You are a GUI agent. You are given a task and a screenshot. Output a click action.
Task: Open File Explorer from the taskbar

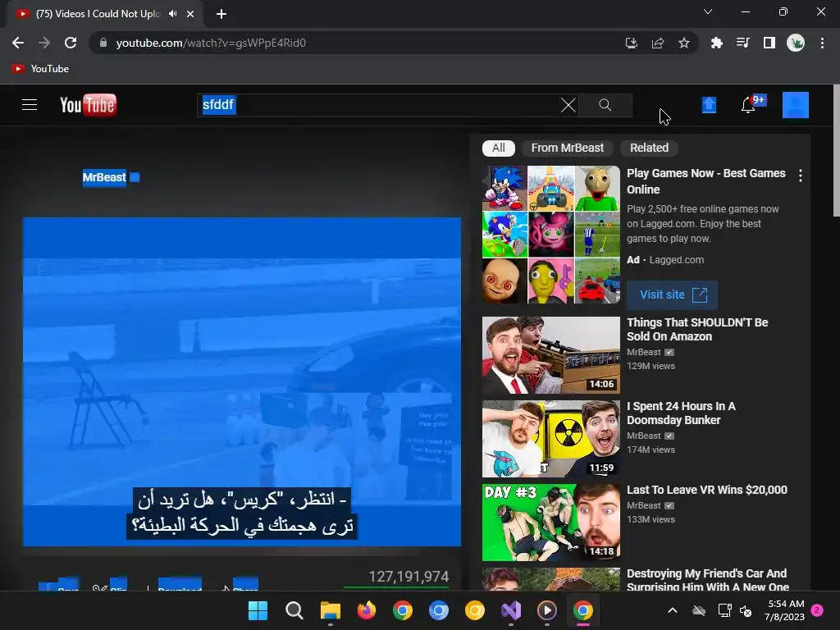click(x=331, y=610)
